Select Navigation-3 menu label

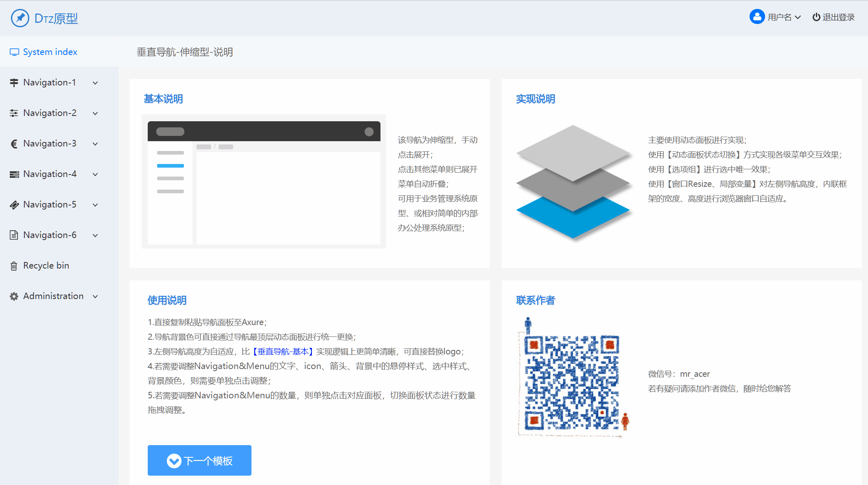click(50, 144)
